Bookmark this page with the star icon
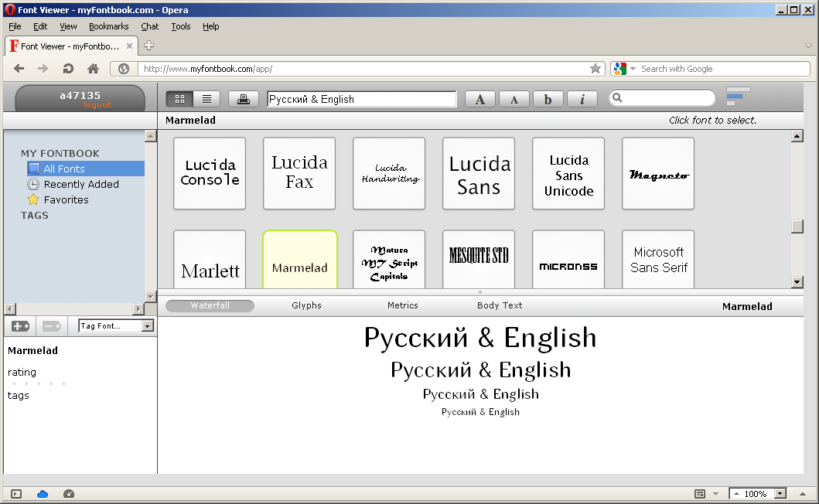The image size is (819, 504). click(x=595, y=69)
